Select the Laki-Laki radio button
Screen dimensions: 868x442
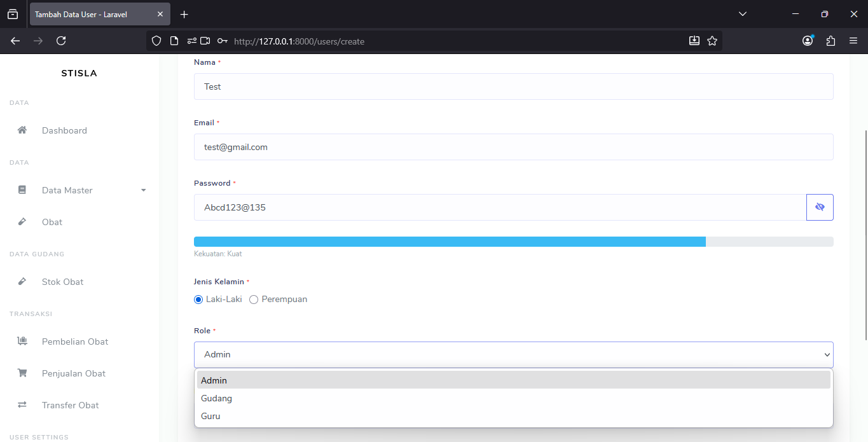[x=198, y=300]
